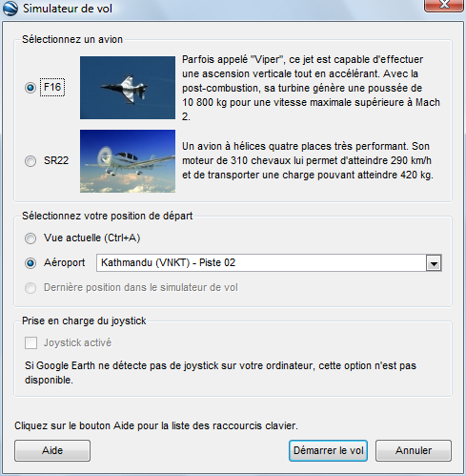Click the SR22 label text
466x476 pixels.
56,160
